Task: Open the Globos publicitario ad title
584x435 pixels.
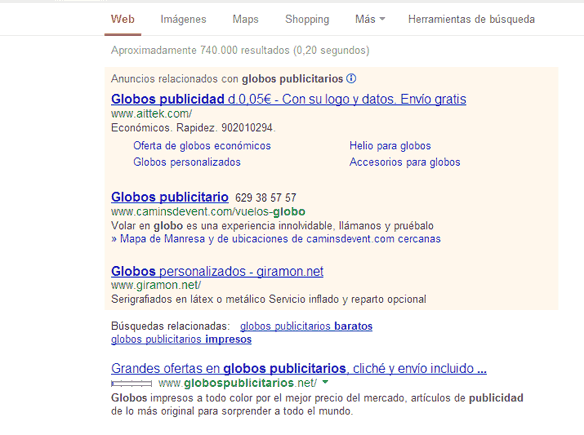Action: pyautogui.click(x=170, y=197)
